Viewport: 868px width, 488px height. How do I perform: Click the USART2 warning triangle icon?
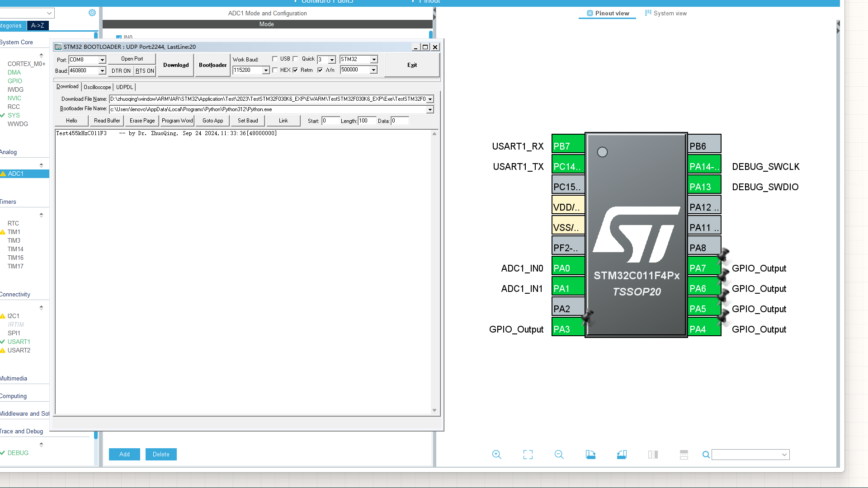tap(3, 351)
